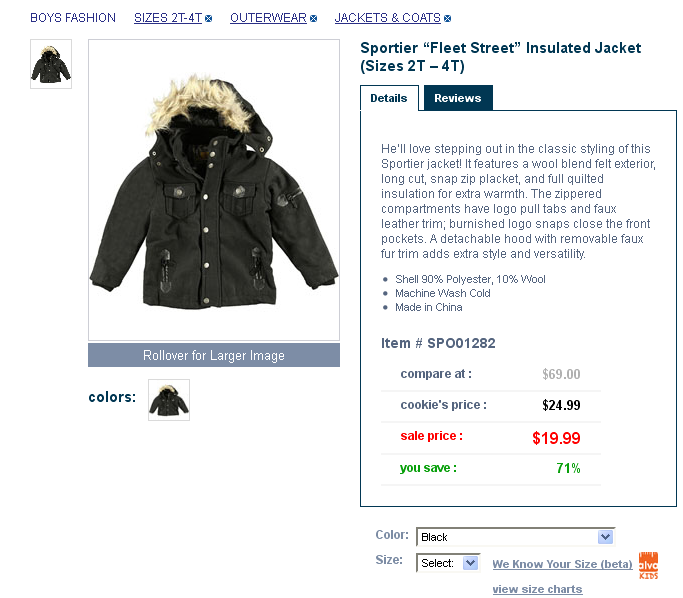The image size is (683, 598).
Task: Switch to the Reviews tab
Action: (458, 98)
